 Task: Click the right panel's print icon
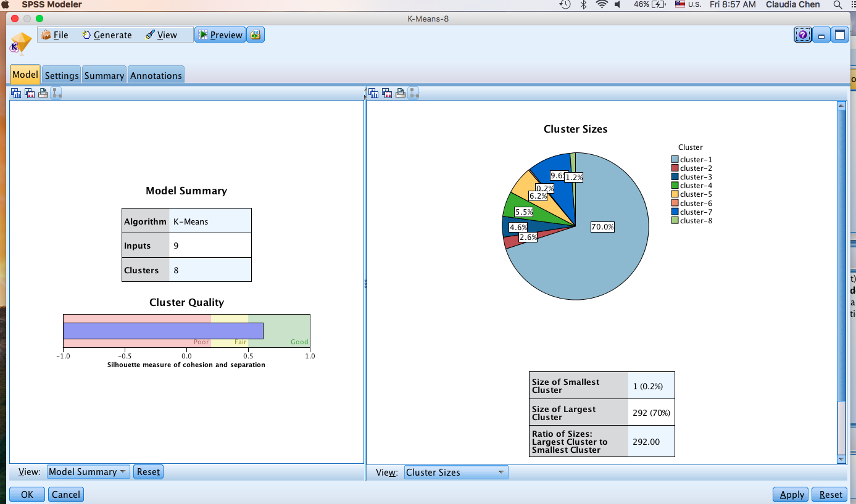click(401, 93)
